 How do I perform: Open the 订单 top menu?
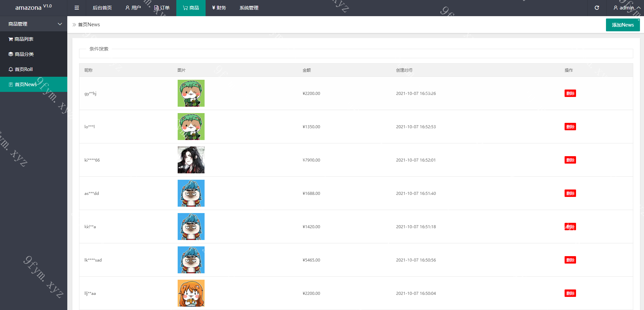click(162, 8)
